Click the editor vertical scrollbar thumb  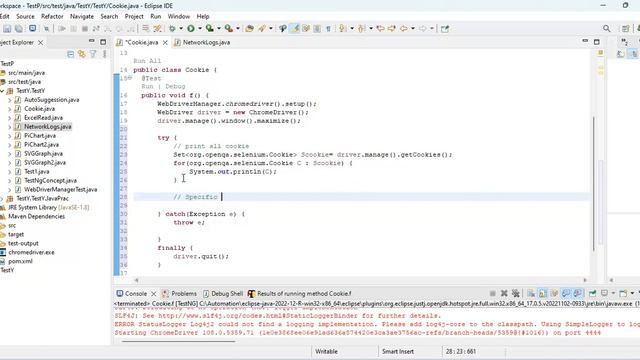[x=593, y=184]
